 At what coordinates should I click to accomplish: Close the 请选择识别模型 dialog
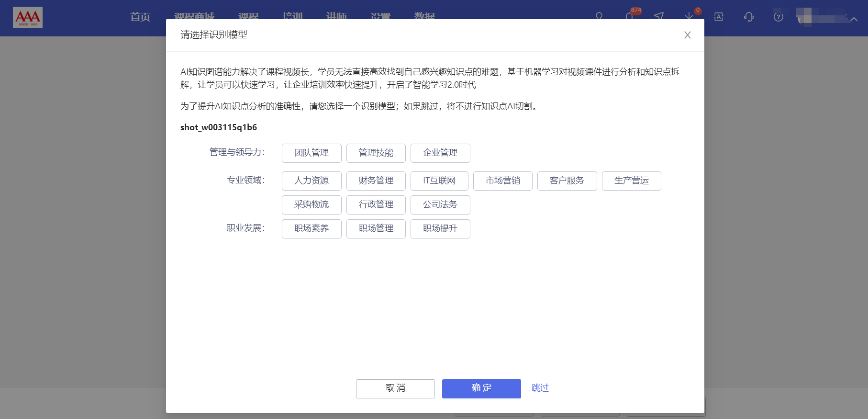click(688, 35)
